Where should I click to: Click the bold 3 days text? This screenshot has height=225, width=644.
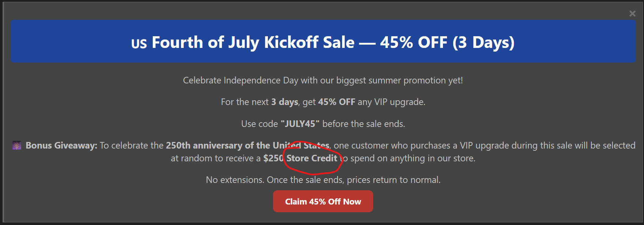pos(285,102)
